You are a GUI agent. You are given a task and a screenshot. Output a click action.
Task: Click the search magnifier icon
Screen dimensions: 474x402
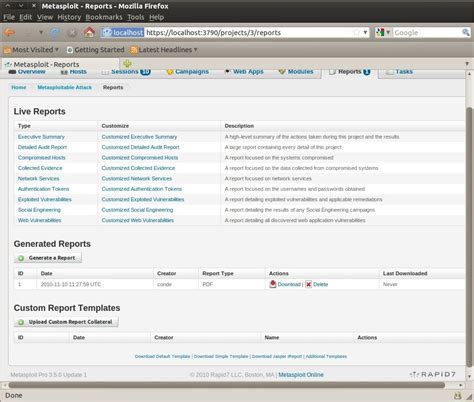[x=466, y=32]
